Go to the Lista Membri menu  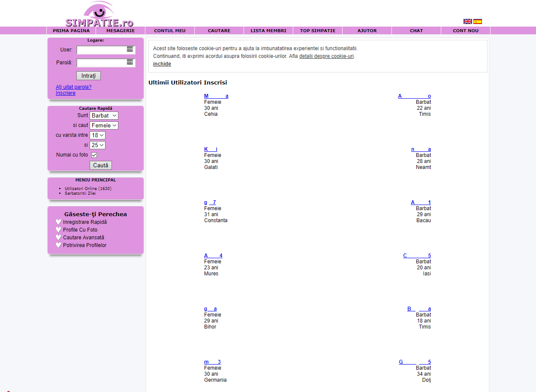268,31
